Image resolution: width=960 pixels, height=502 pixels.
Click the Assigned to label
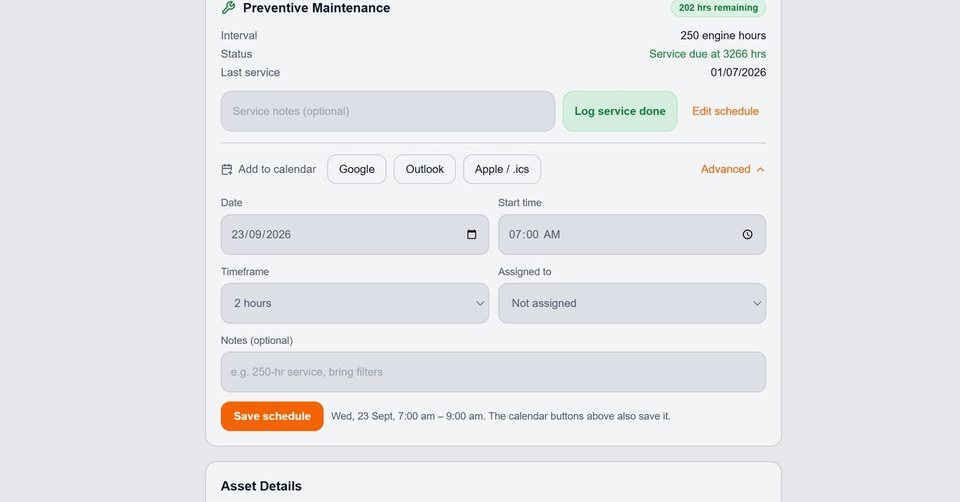pyautogui.click(x=525, y=272)
